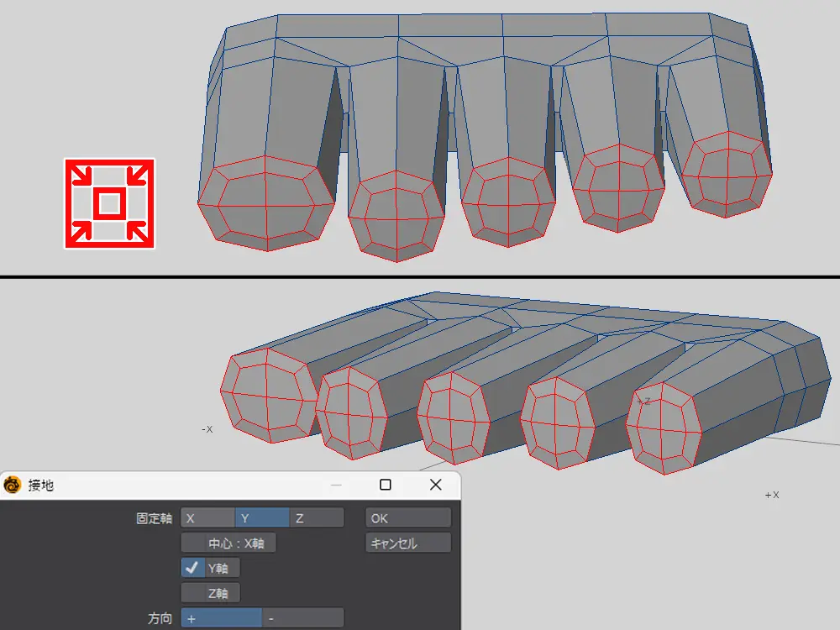
Task: Click the 接地 dialog title text
Action: (x=41, y=486)
